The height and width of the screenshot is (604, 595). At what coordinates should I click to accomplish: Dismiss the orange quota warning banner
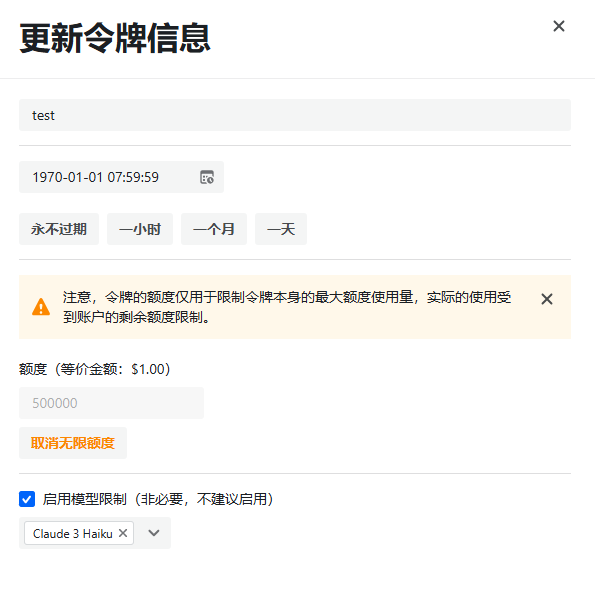[546, 299]
